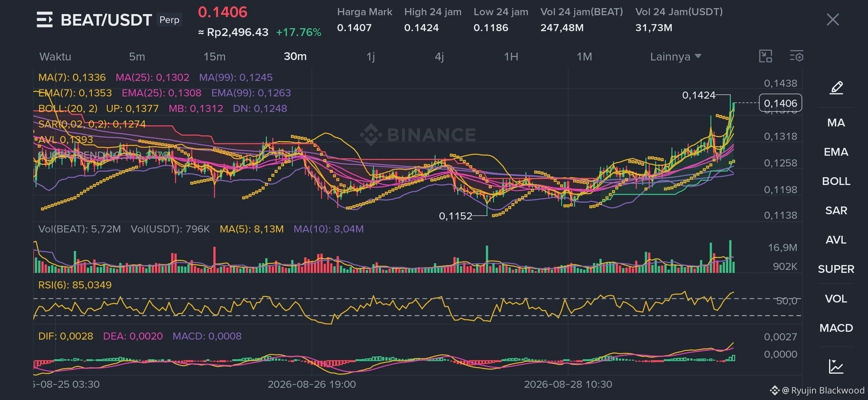Viewport: 868px width, 400px height.
Task: Tap the chart layout picture-in-picture icon
Action: pos(766,56)
